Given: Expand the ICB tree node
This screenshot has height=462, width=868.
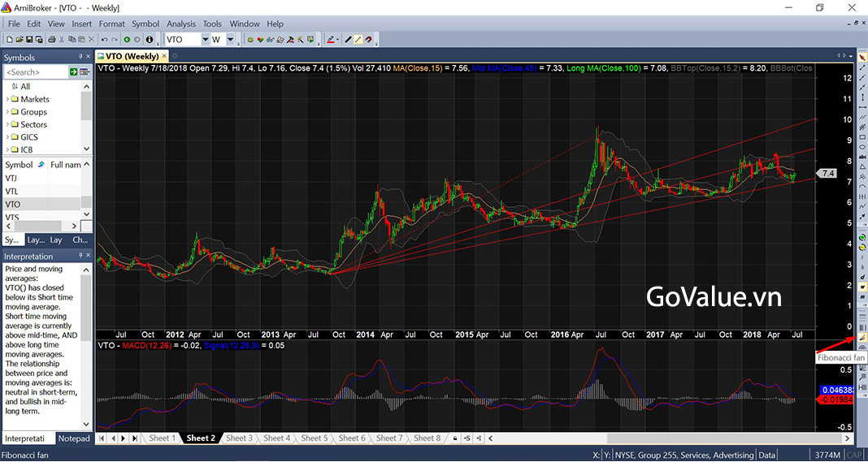Looking at the screenshot, I should pyautogui.click(x=7, y=149).
